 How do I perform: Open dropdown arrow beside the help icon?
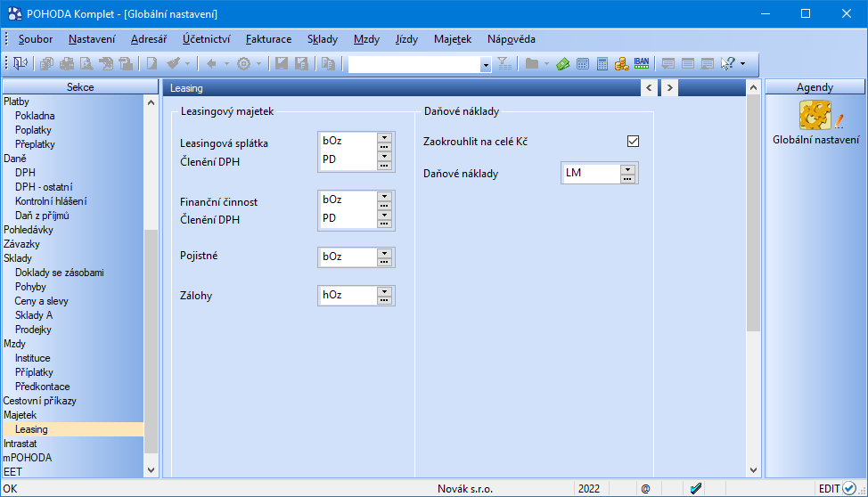pyautogui.click(x=743, y=63)
